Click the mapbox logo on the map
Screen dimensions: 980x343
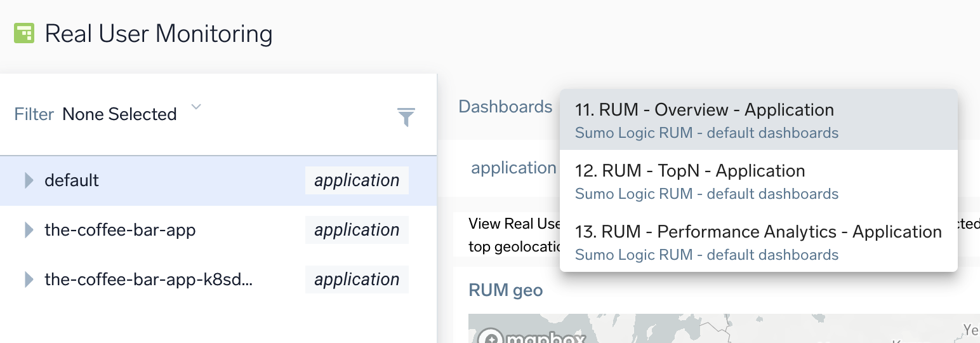(x=532, y=337)
